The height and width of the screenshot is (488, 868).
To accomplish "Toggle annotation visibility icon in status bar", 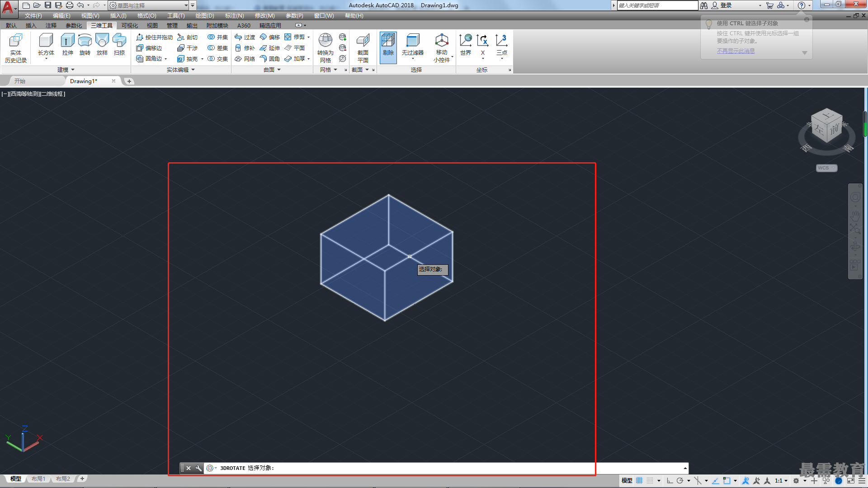I will [746, 481].
